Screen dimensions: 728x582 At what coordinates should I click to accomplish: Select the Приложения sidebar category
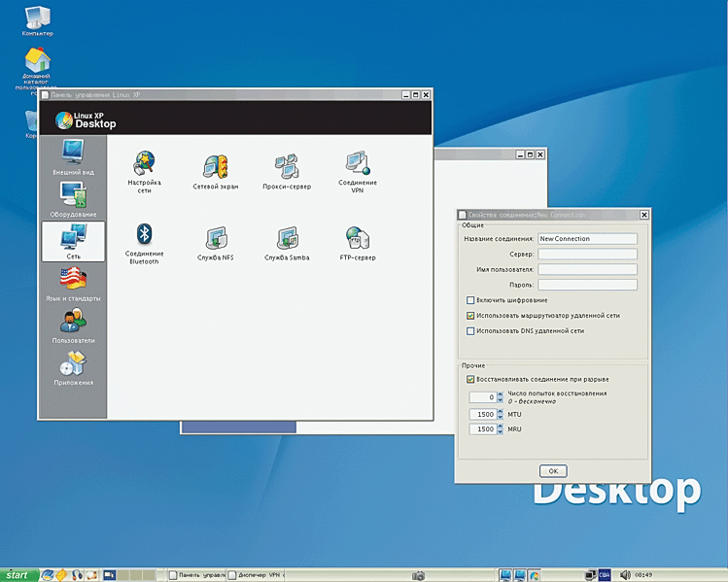pyautogui.click(x=73, y=368)
